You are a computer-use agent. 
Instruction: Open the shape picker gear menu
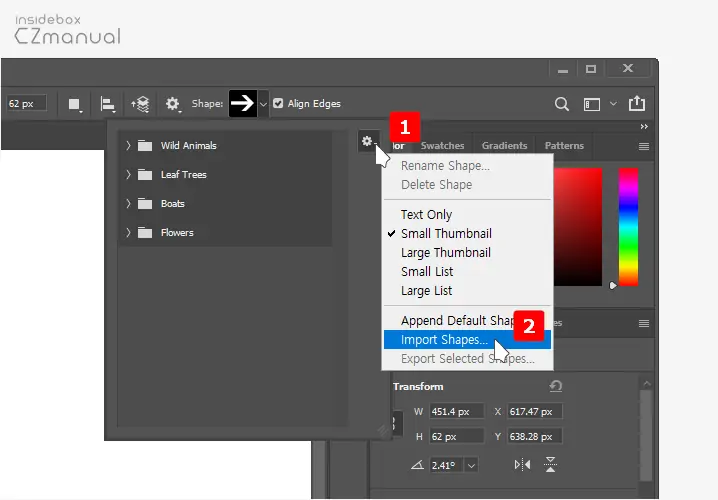(367, 142)
